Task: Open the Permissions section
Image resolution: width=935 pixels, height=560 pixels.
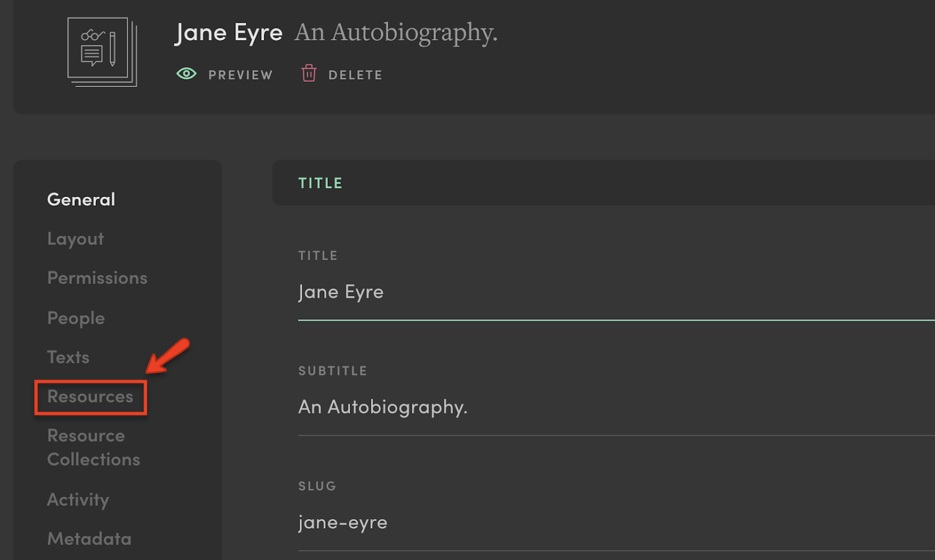Action: point(97,278)
